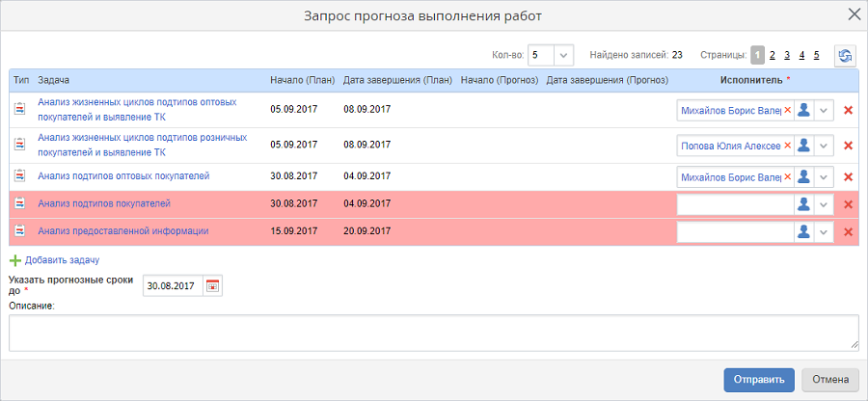Expand the Кол-во records count dropdown
Image resolution: width=868 pixels, height=401 pixels.
click(x=565, y=56)
